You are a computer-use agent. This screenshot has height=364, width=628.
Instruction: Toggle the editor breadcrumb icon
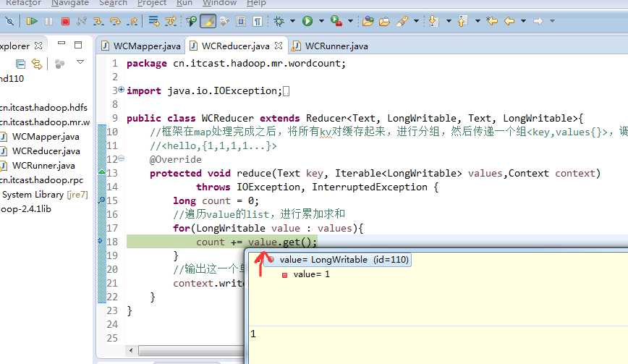(x=192, y=21)
